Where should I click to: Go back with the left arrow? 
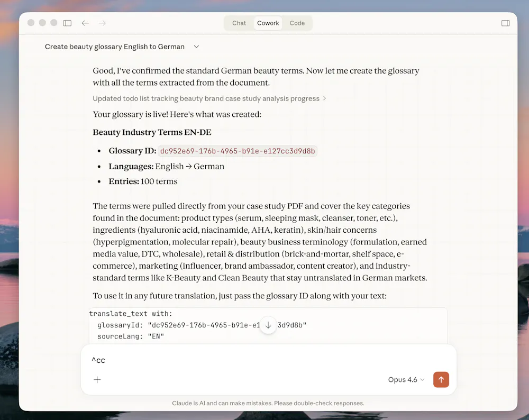85,23
